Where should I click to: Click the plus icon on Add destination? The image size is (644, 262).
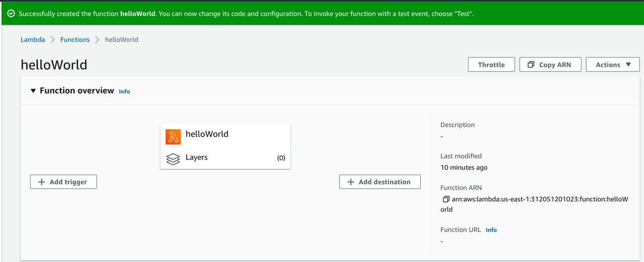pyautogui.click(x=351, y=182)
